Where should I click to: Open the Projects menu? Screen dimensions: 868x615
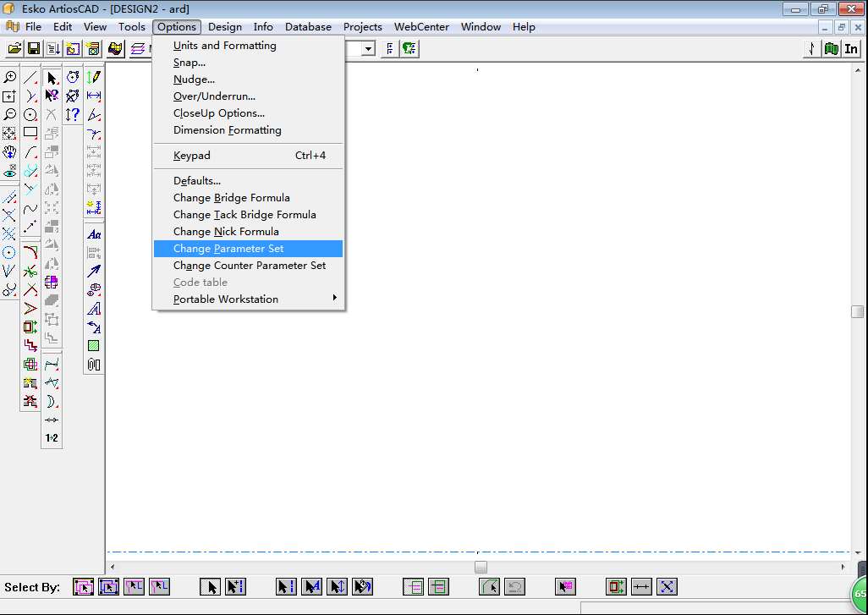[x=363, y=26]
